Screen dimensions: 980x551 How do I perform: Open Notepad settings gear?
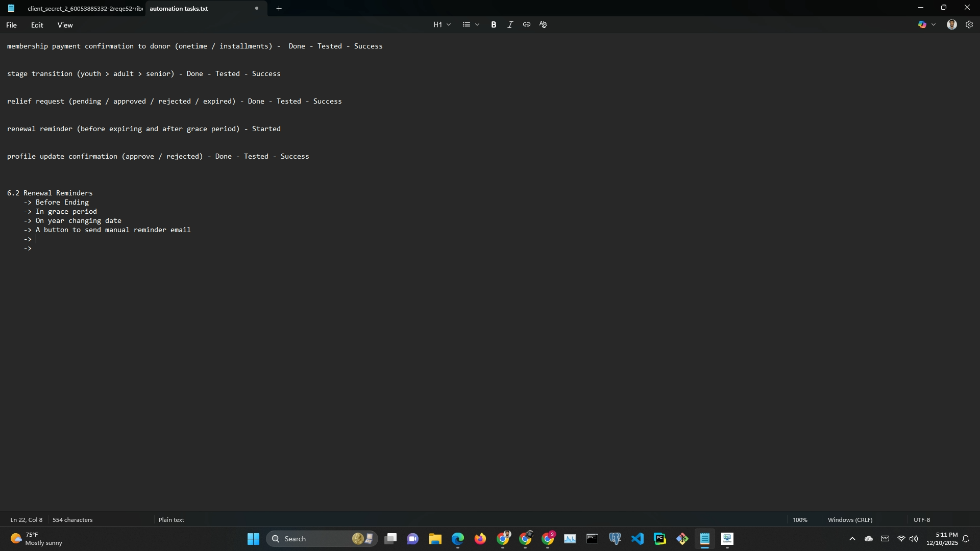(969, 24)
